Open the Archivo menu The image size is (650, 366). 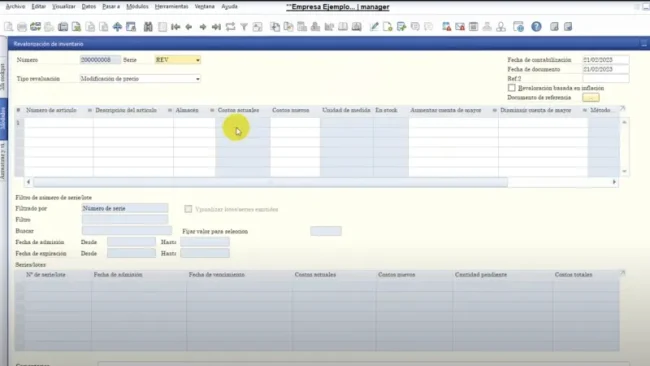15,7
